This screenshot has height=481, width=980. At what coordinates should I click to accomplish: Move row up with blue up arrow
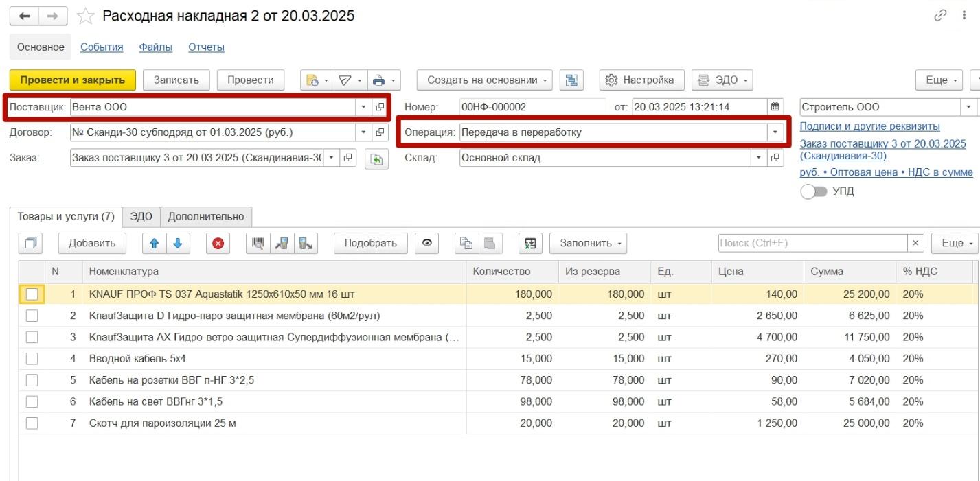(155, 243)
